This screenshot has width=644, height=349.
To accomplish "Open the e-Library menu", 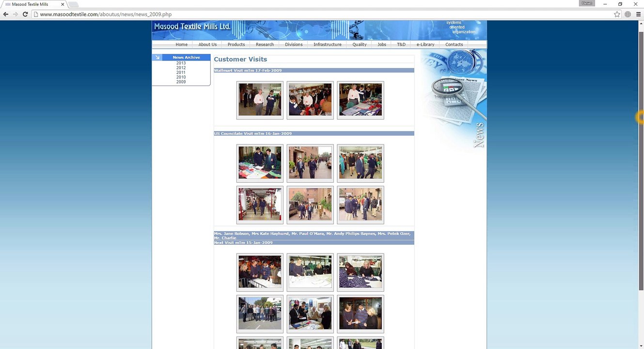I will click(425, 45).
